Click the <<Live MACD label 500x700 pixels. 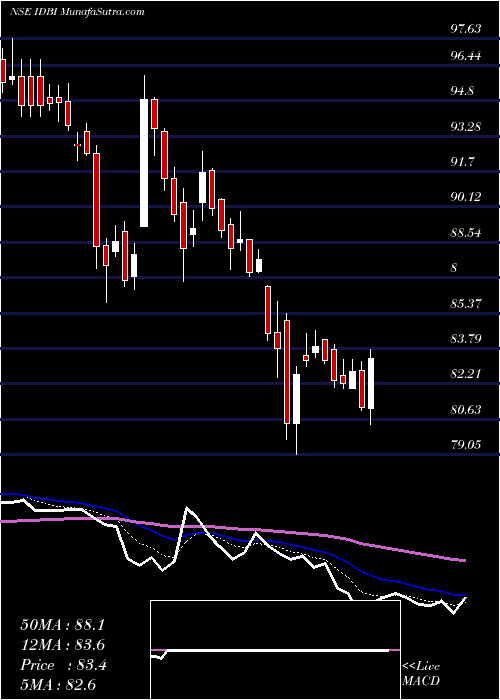(421, 674)
